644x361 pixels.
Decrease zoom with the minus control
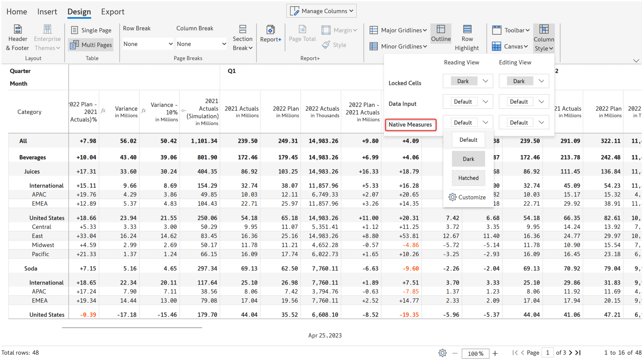tap(455, 353)
